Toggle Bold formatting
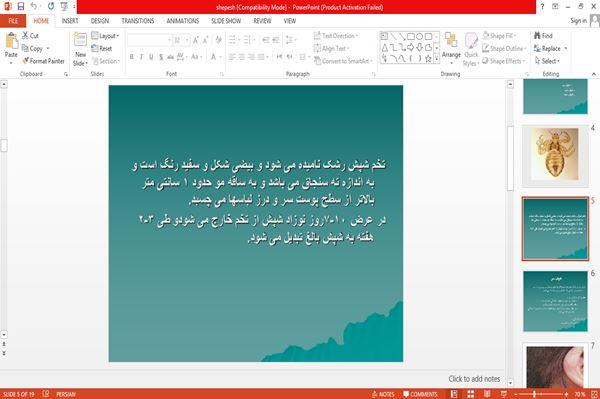This screenshot has width=600, height=399. 132,57
